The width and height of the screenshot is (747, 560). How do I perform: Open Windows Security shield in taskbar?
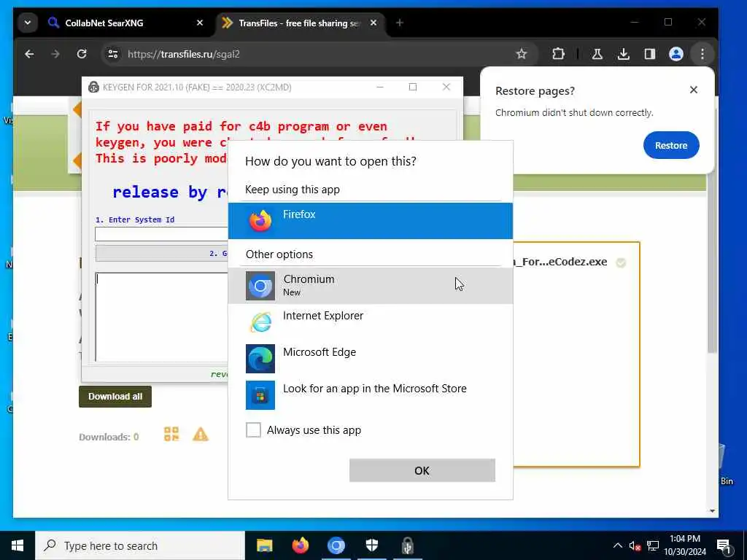pos(371,545)
